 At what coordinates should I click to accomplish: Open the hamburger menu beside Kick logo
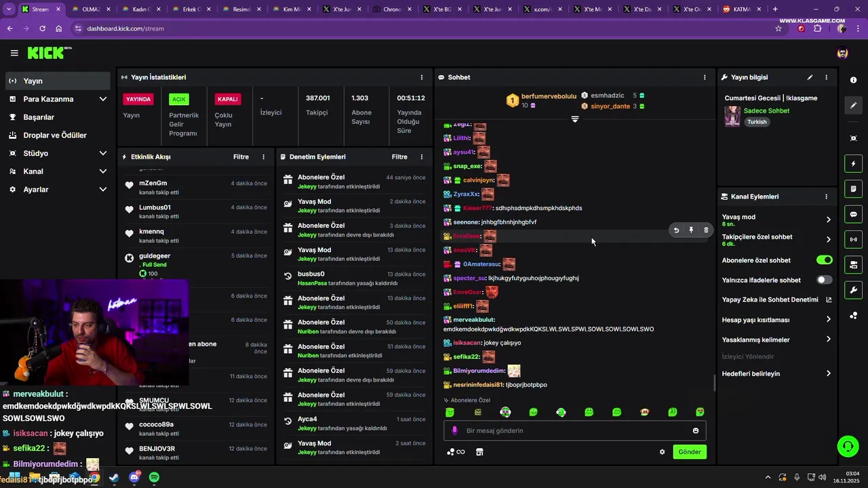tap(14, 53)
